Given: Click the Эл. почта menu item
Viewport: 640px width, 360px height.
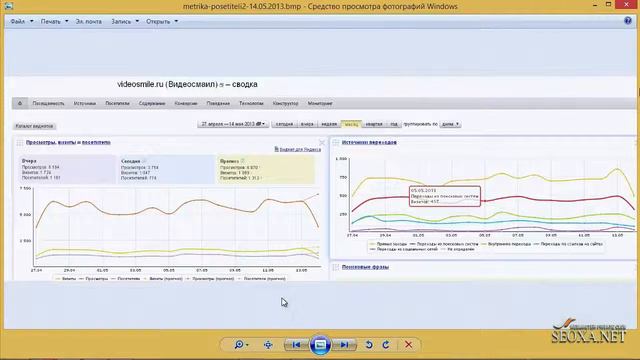Looking at the screenshot, I should 89,21.
